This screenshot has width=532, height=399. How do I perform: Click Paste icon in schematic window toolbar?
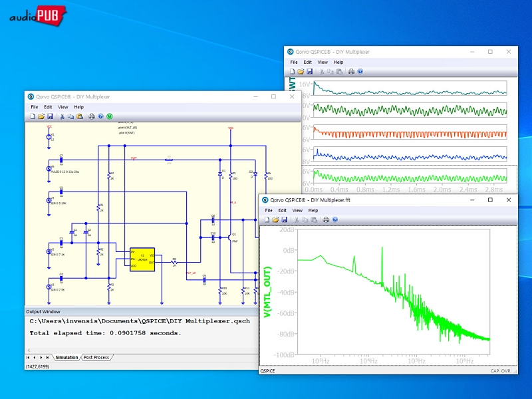point(80,116)
